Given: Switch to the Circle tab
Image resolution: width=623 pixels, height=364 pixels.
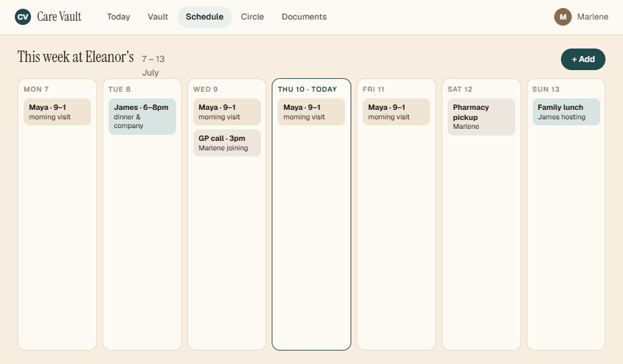Looking at the screenshot, I should [x=252, y=17].
